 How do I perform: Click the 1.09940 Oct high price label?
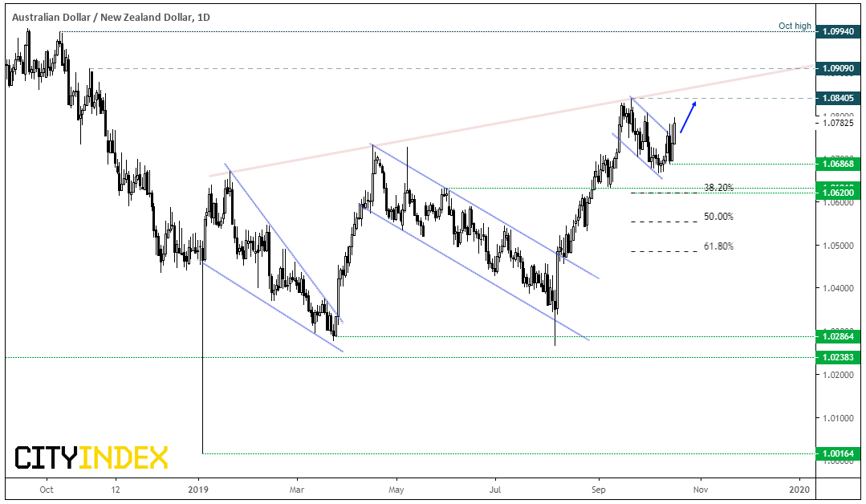point(837,31)
